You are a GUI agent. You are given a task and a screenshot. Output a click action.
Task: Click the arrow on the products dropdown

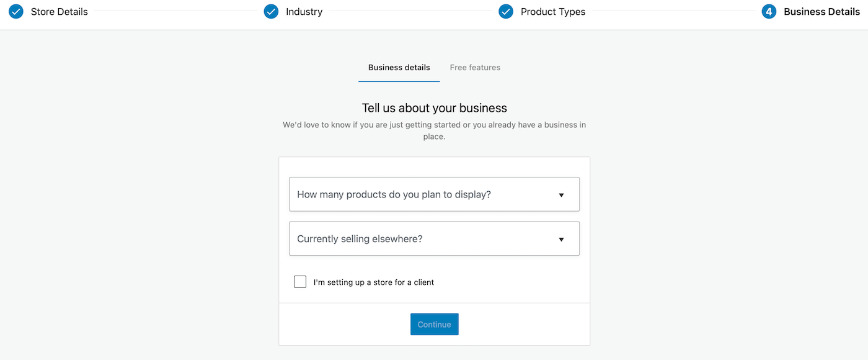561,195
